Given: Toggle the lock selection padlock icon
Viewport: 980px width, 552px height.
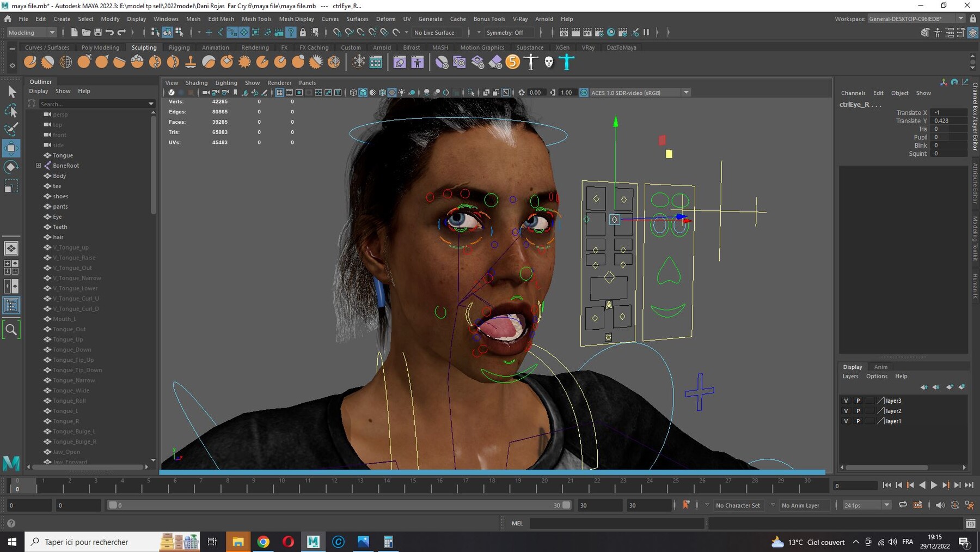Looking at the screenshot, I should [303, 33].
